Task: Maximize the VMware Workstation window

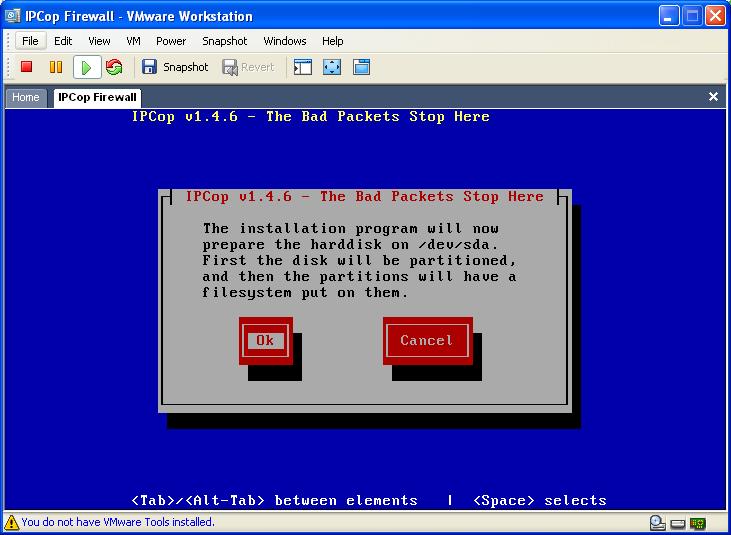Action: point(692,16)
